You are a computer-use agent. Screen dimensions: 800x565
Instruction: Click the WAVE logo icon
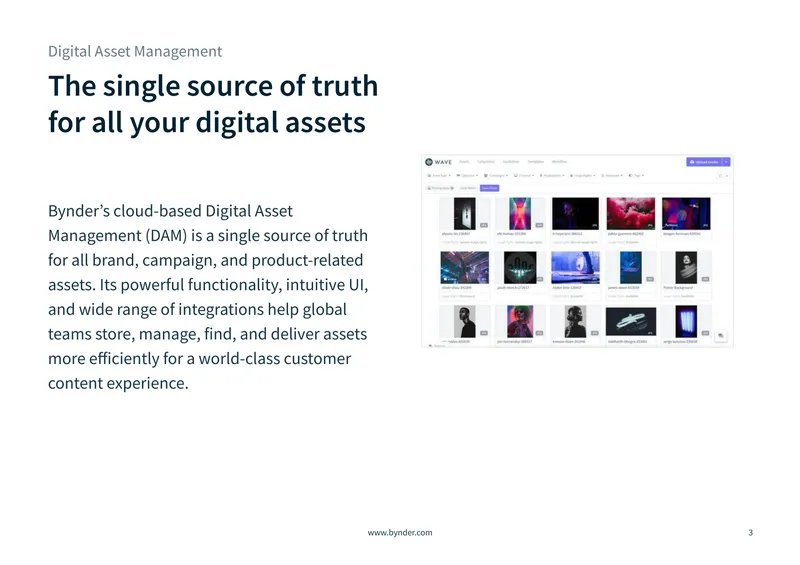(429, 162)
